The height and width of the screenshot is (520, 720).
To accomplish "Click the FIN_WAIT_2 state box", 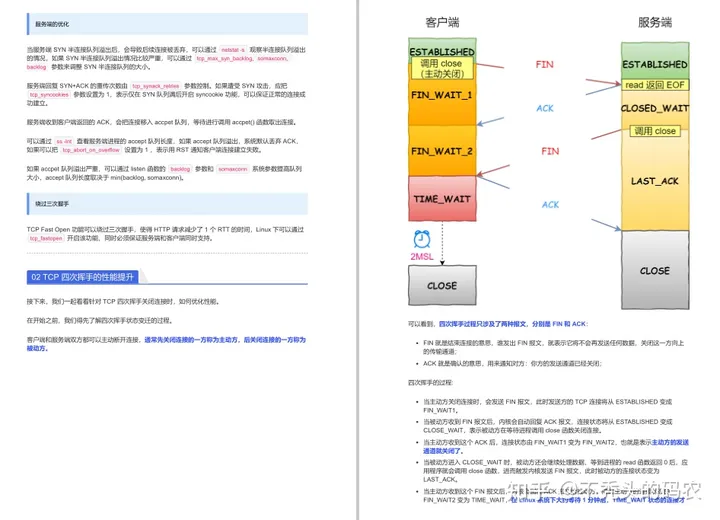I will coord(442,151).
